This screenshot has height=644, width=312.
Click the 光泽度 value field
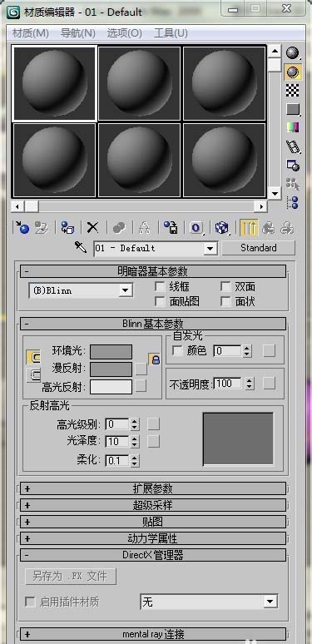[x=117, y=441]
